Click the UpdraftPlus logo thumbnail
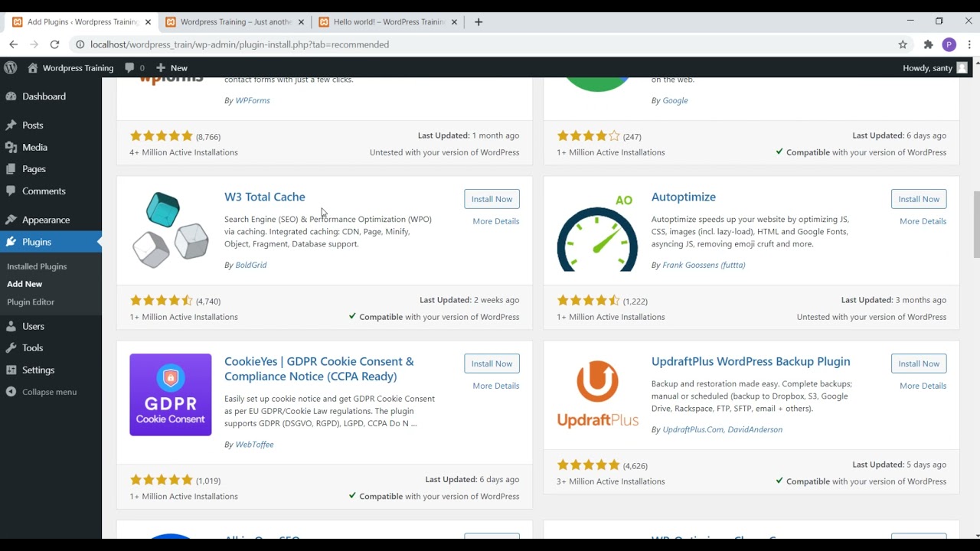The height and width of the screenshot is (551, 980). [597, 395]
